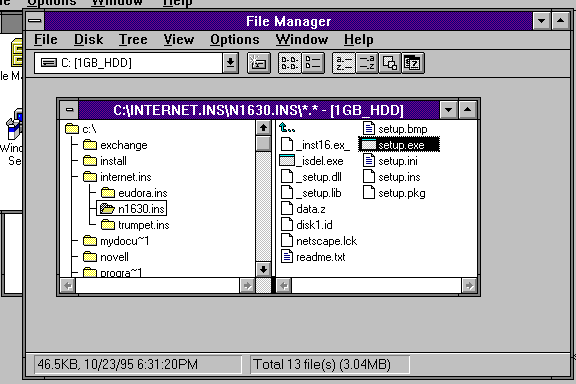Click the highlighted setup.exe file
Image resolution: width=576 pixels, height=384 pixels.
coord(399,145)
